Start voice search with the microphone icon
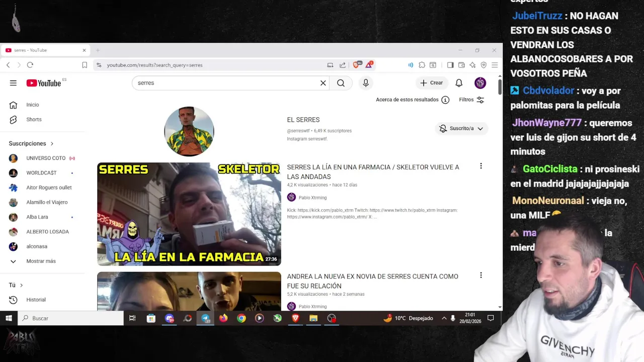This screenshot has width=644, height=362. (366, 83)
